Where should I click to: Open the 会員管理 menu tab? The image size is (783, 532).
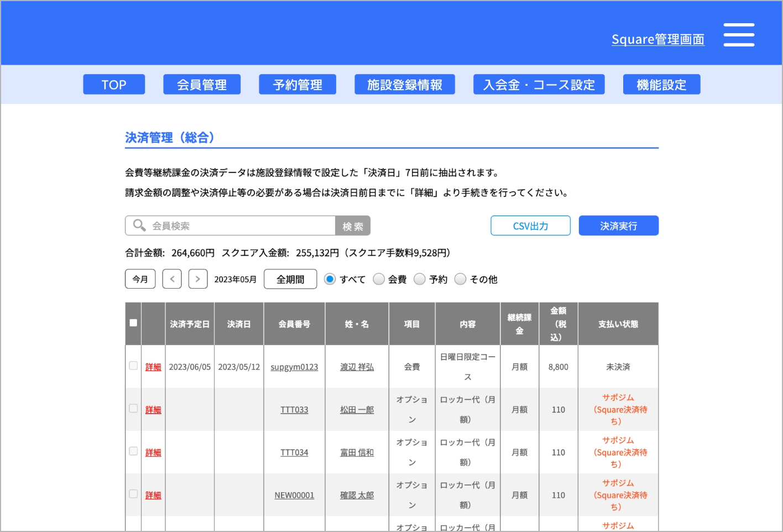(202, 85)
